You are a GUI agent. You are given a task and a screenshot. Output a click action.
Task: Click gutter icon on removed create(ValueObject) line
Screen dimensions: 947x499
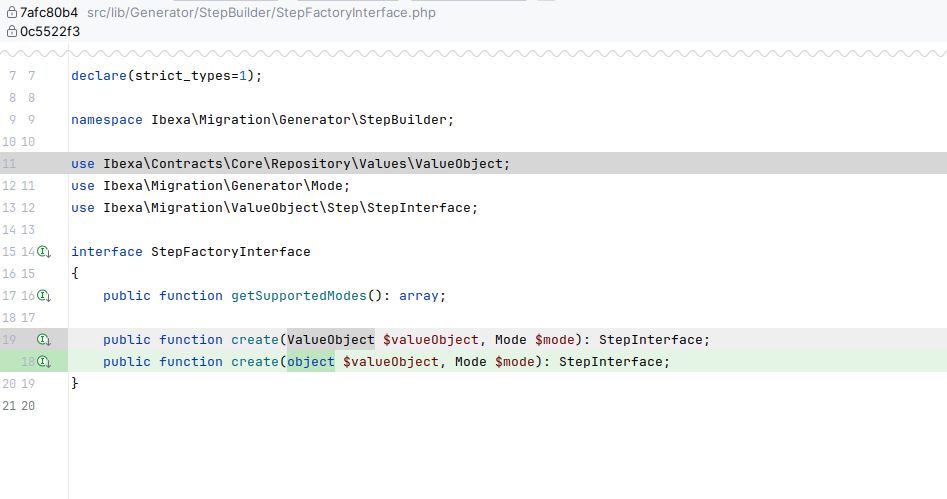[44, 340]
